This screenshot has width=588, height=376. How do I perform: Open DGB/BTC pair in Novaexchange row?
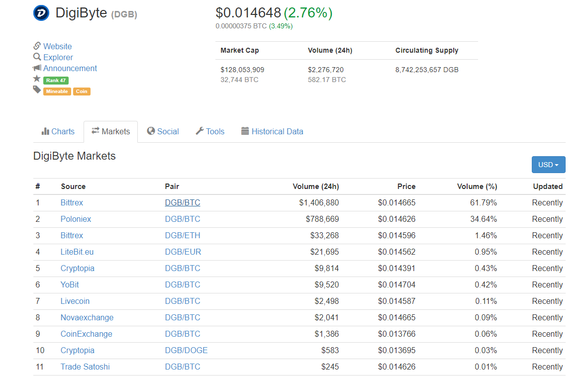coord(183,318)
